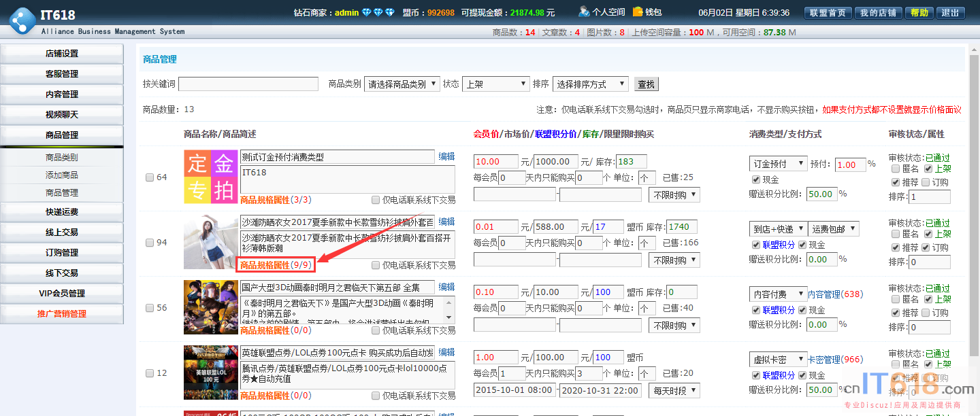Screen dimensions: 980x416
Task: Select checkbox for product 12
Action: pos(150,373)
